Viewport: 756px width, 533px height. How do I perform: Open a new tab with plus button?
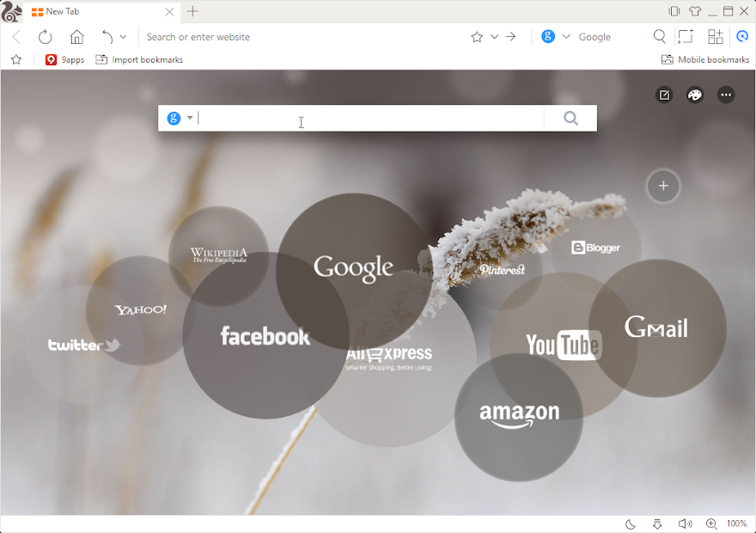pyautogui.click(x=192, y=11)
